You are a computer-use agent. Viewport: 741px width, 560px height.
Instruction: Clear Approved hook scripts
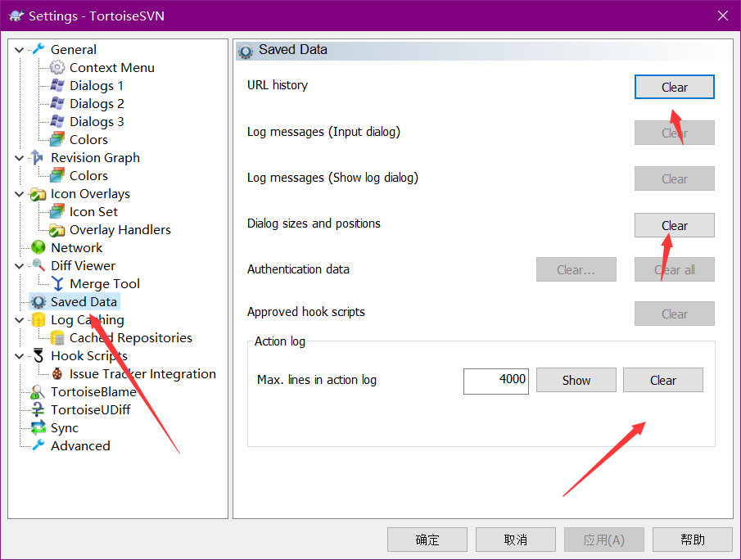coord(675,314)
